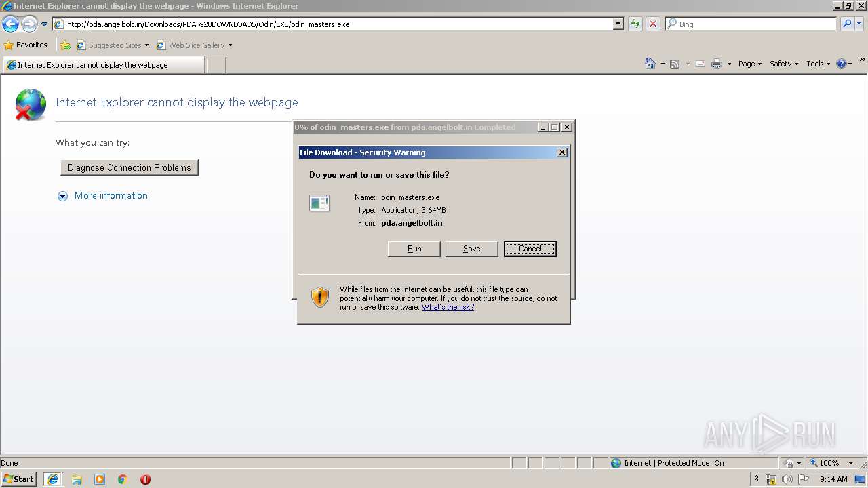Screen dimensions: 868x488
Task: Click Run in File Download dialog
Action: 414,249
